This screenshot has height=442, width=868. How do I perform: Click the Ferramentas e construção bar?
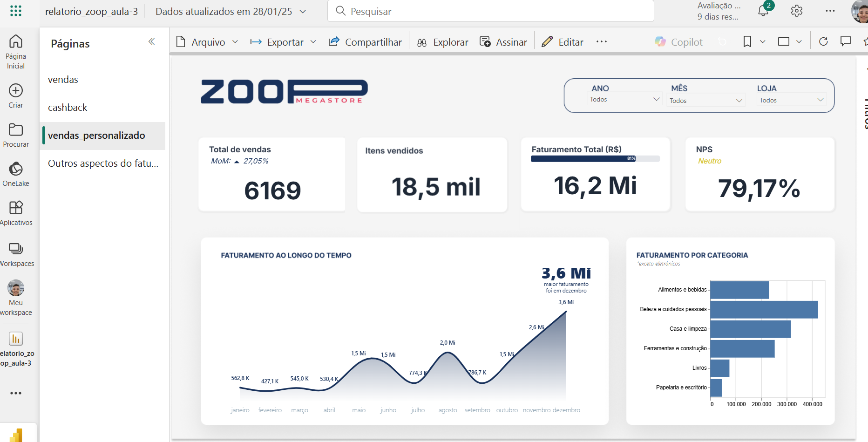pyautogui.click(x=742, y=349)
